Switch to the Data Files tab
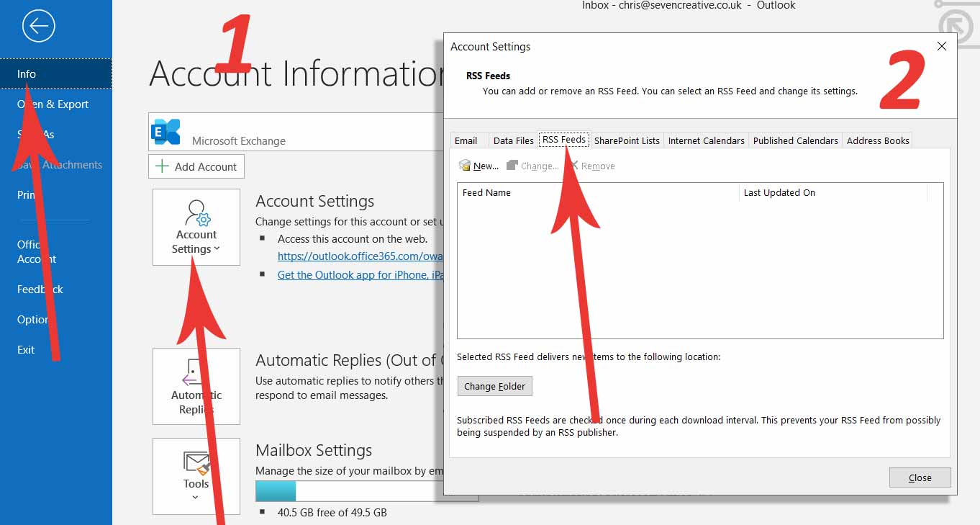 coord(514,140)
